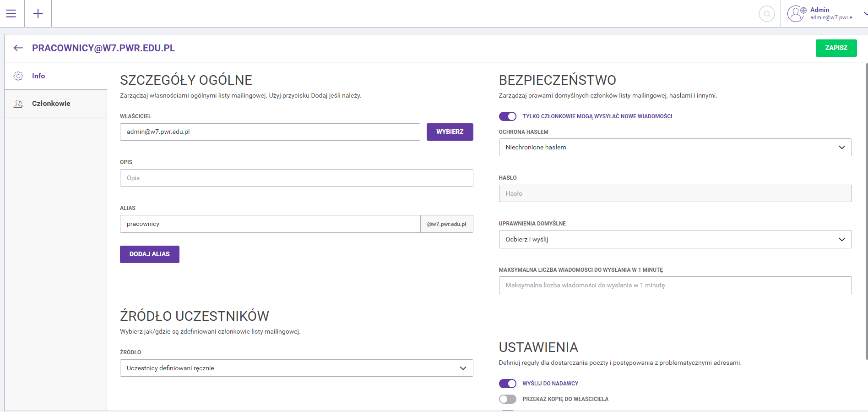The height and width of the screenshot is (412, 868).
Task: Switch to the Info tab
Action: (38, 76)
